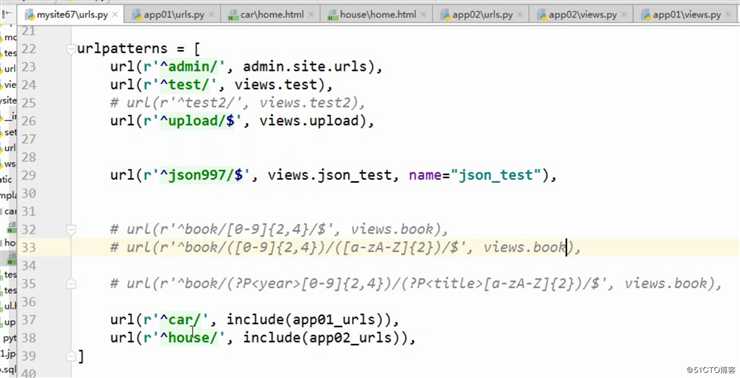Toggle the closing fold marker at line 39

point(71,357)
